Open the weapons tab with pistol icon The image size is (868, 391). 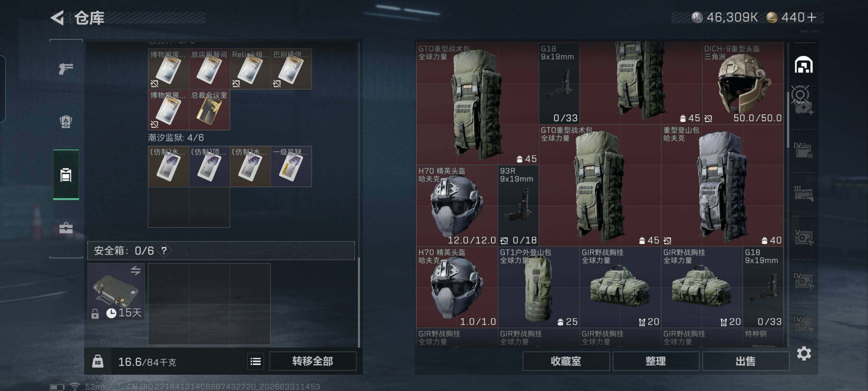[x=66, y=69]
